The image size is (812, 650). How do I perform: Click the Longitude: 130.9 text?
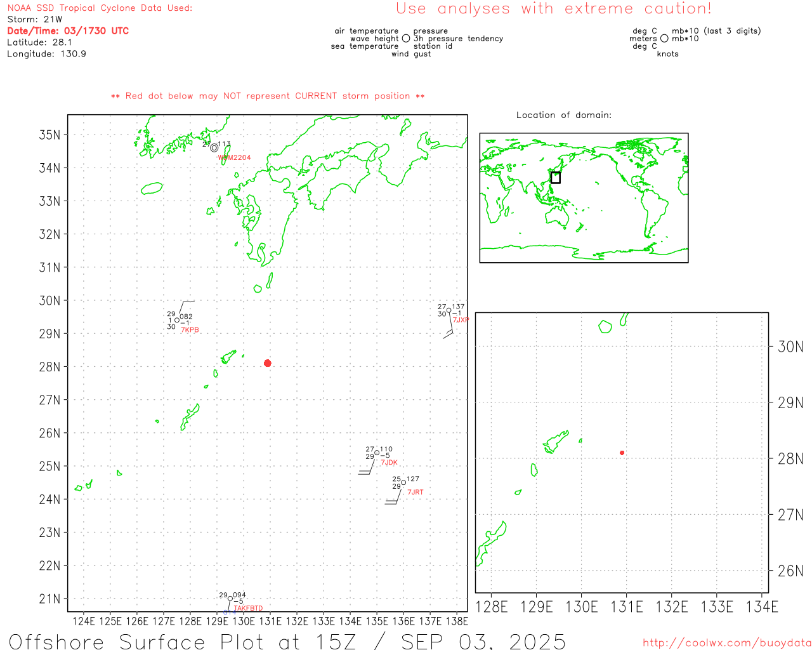tap(46, 54)
